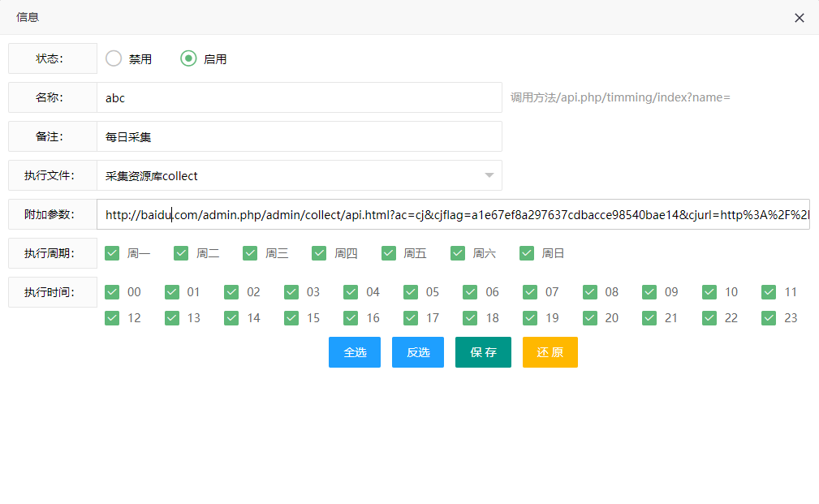Click inside the 附加参数 URL field
Image resolution: width=819 pixels, height=504 pixels.
[x=453, y=214]
